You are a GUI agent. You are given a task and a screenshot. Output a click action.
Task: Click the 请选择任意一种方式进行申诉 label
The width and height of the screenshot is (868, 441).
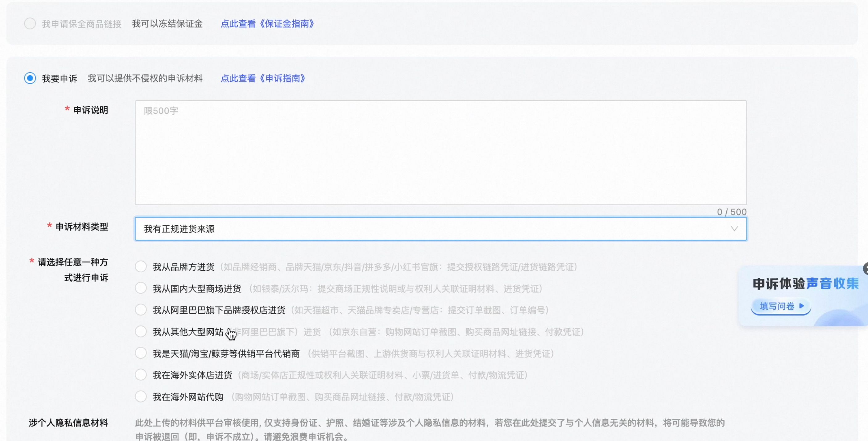73,270
